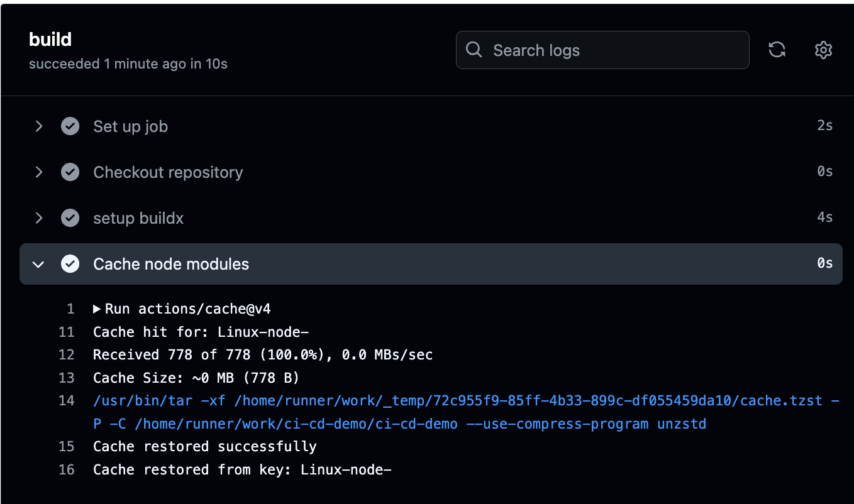Expand the setup buildx step chevron

pos(39,218)
